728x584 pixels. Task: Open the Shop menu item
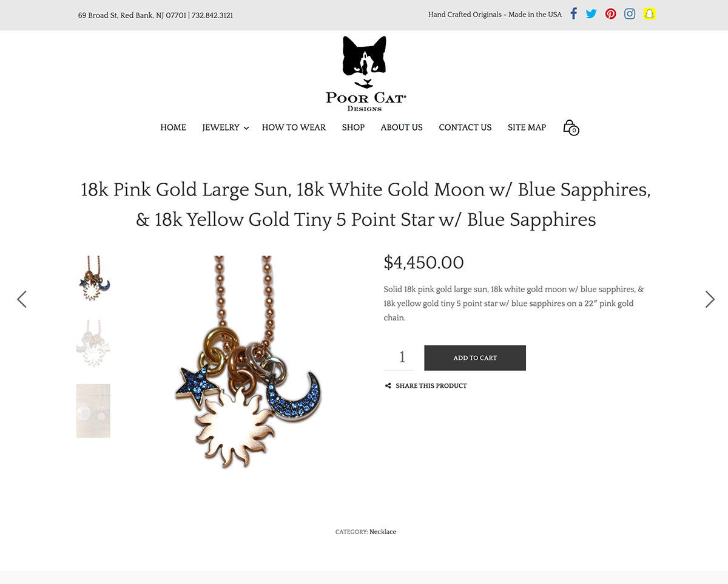[x=353, y=127]
